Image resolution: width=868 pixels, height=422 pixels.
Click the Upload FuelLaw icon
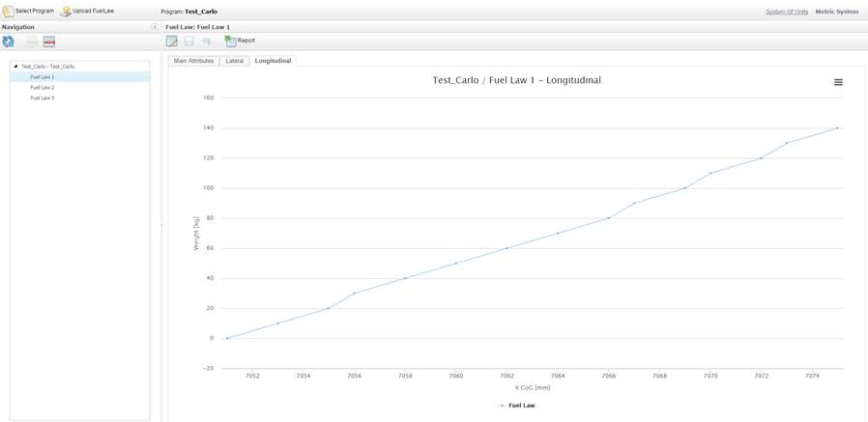pyautogui.click(x=66, y=11)
